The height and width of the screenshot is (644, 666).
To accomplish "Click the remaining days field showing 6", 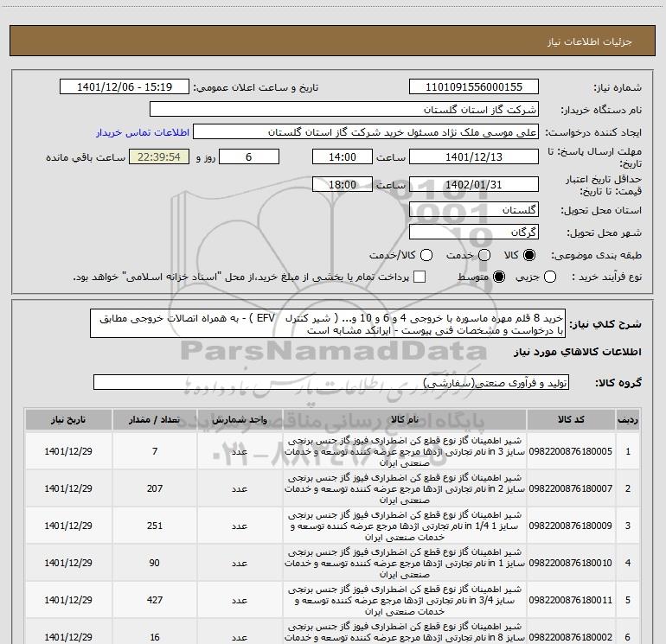I will (x=249, y=156).
